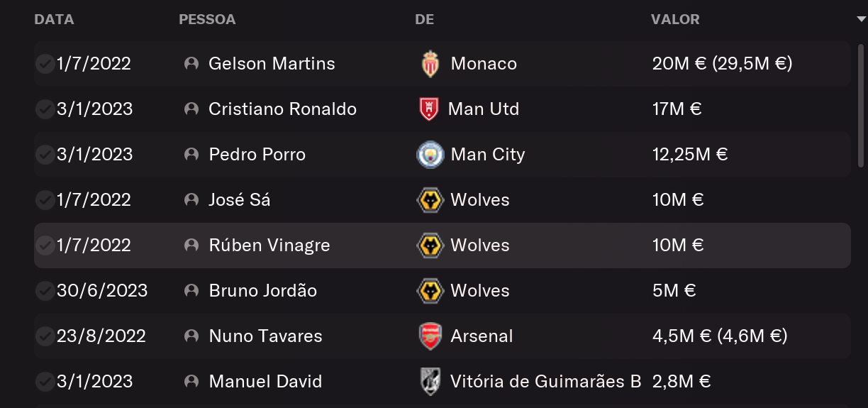868x408 pixels.
Task: Toggle the checkmark for Gelson Martins row
Action: pyautogui.click(x=45, y=64)
